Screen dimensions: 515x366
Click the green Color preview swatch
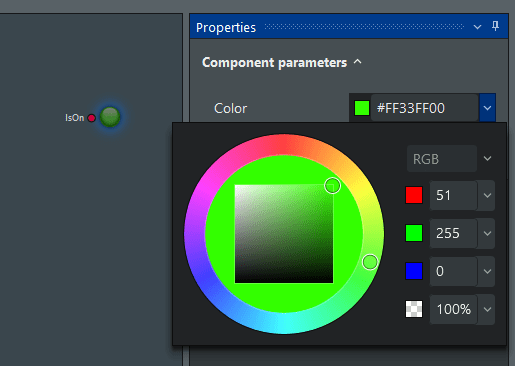tap(362, 108)
